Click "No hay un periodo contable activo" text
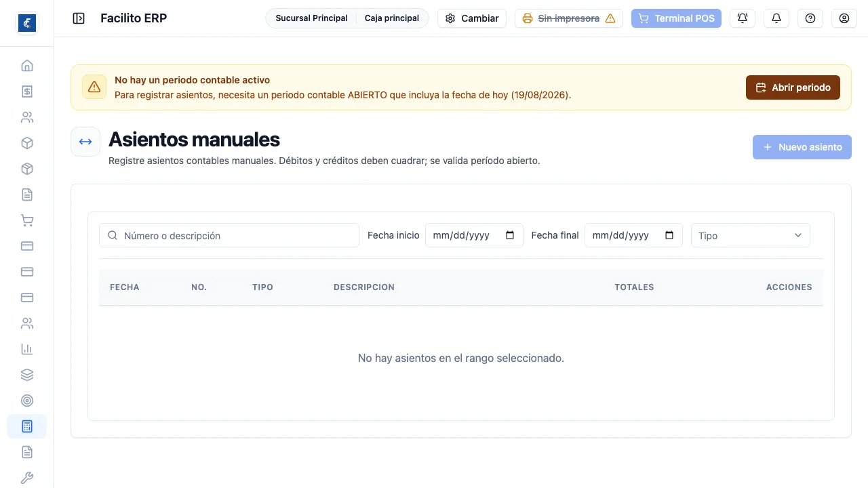Viewport: 868px width, 488px height. click(192, 80)
